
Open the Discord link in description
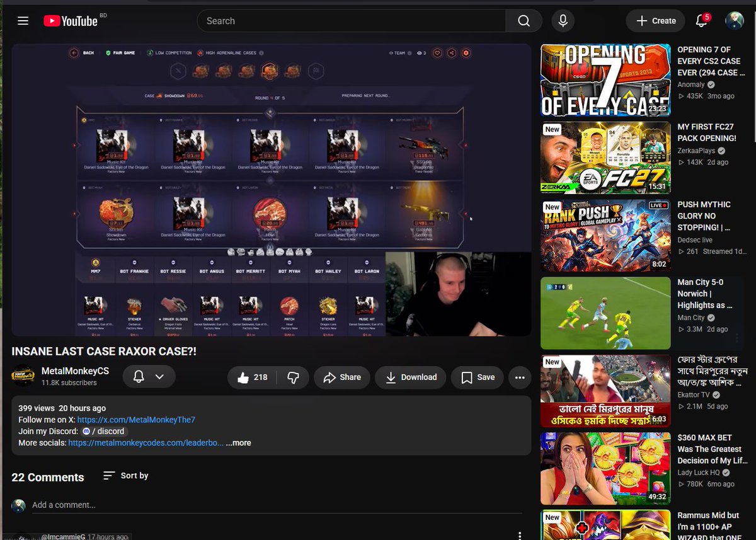click(103, 432)
